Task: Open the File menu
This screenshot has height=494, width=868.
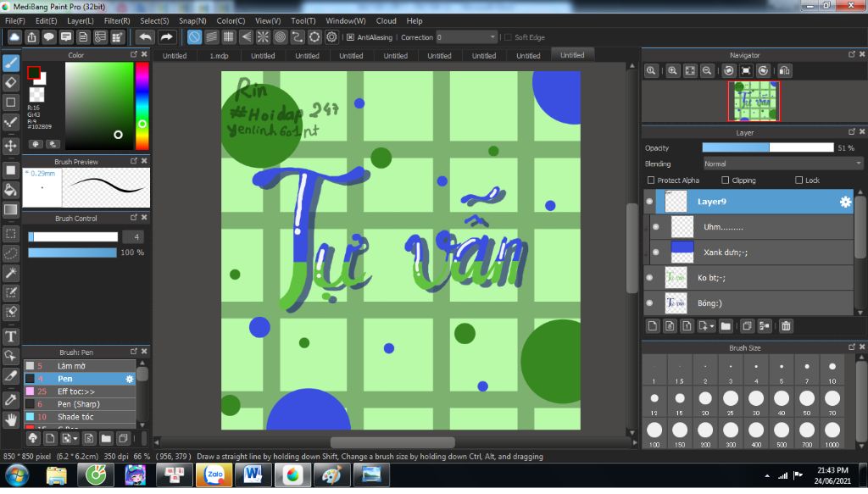Action: click(x=15, y=21)
